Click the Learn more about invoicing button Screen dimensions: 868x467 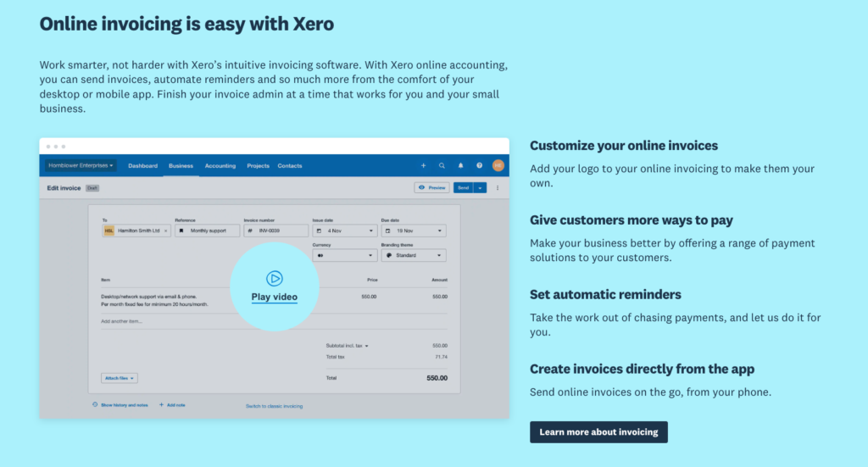(598, 432)
